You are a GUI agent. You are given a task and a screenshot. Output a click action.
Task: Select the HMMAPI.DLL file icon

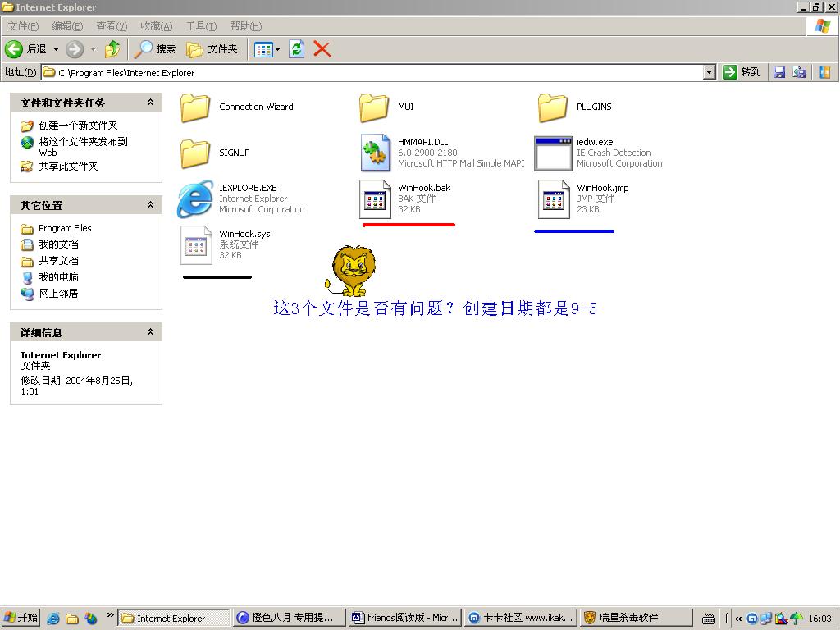(375, 153)
